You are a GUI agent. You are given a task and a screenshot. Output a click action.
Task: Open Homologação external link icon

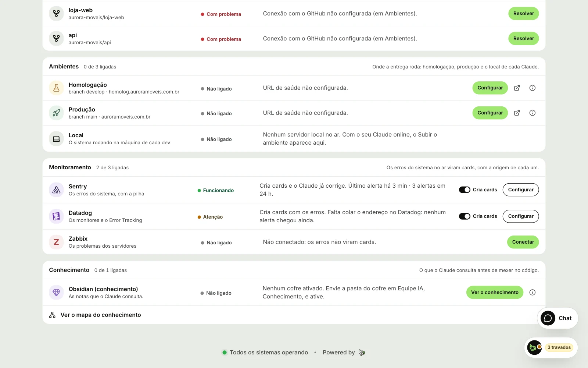[517, 88]
